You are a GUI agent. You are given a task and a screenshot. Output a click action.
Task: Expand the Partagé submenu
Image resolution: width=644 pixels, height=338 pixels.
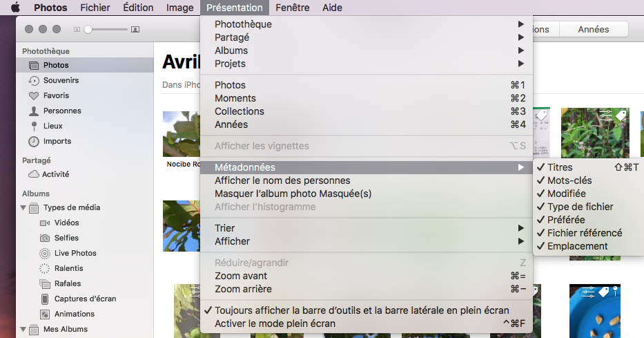367,37
